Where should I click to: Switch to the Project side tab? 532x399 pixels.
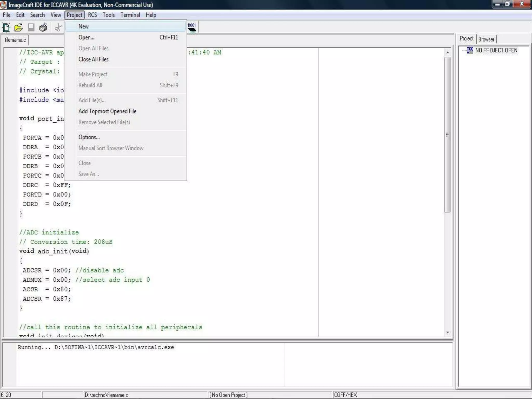tap(467, 39)
